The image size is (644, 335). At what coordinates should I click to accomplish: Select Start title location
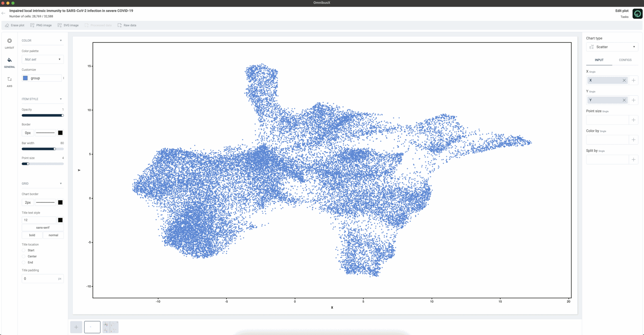point(24,250)
